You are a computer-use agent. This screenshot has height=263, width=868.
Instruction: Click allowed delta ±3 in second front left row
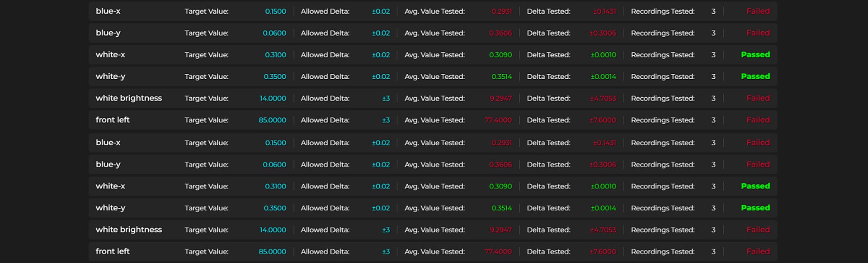[386, 251]
